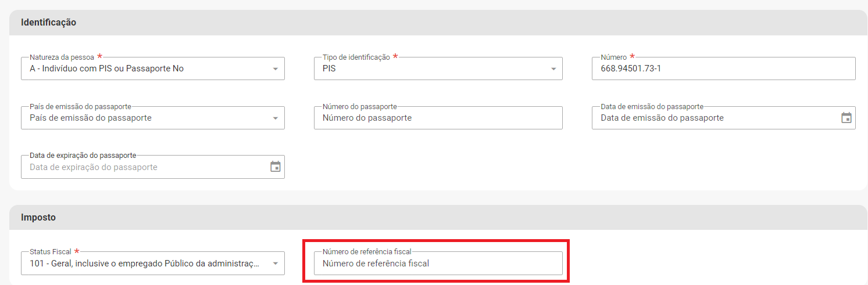Click the Data de emissão do passaporte text field

(712, 118)
